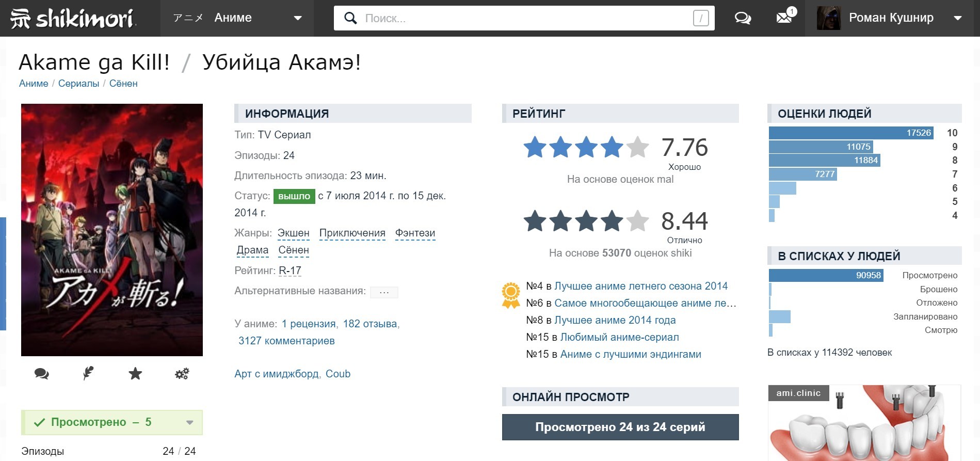Image resolution: width=980 pixels, height=461 pixels.
Task: Open the forum chat bubbles icon in header
Action: (x=743, y=19)
